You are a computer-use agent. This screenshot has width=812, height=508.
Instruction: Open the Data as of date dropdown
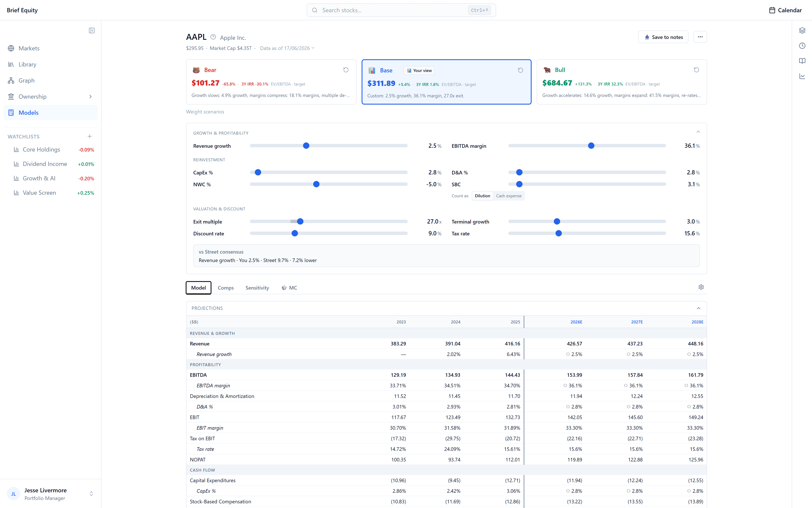coord(287,48)
